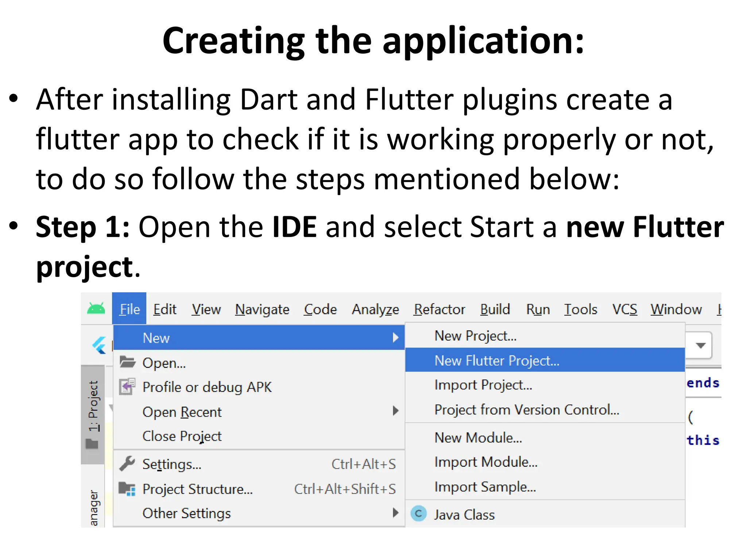Click the Flutter logo icon in toolbar

99,345
